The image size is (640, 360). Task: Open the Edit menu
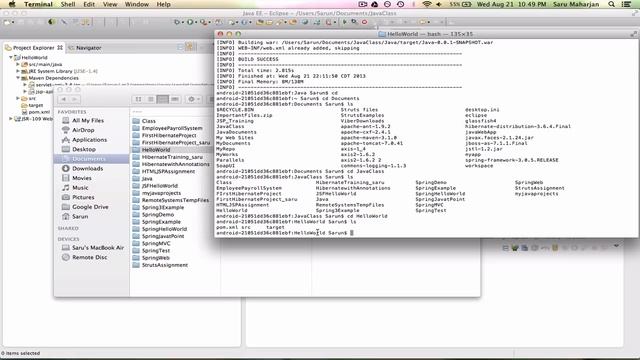89,4
